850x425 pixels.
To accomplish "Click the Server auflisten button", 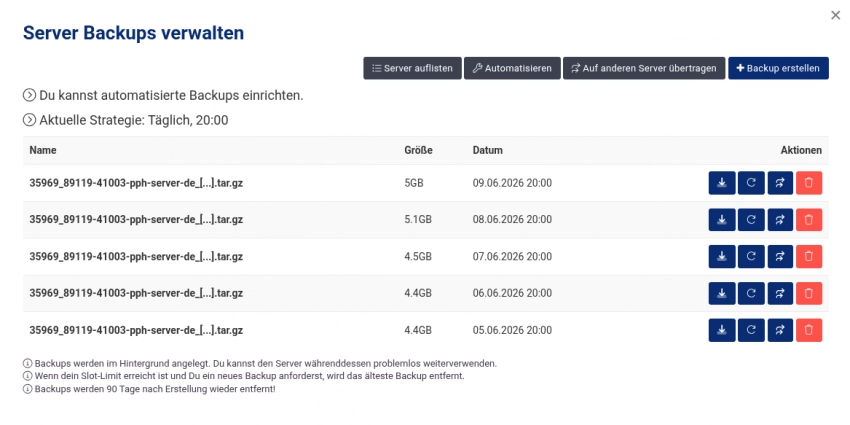I will coord(412,68).
